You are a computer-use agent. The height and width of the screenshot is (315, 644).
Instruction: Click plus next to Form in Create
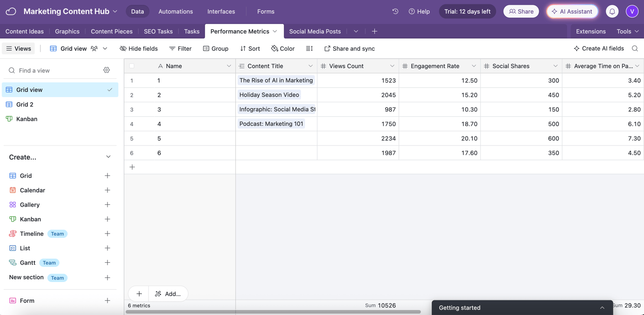click(x=107, y=300)
